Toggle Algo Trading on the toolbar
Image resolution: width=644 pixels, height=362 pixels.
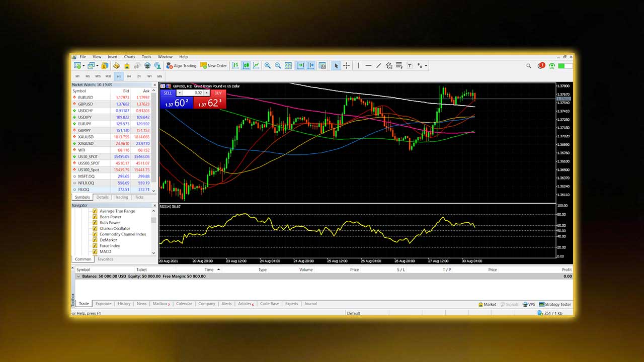point(181,66)
